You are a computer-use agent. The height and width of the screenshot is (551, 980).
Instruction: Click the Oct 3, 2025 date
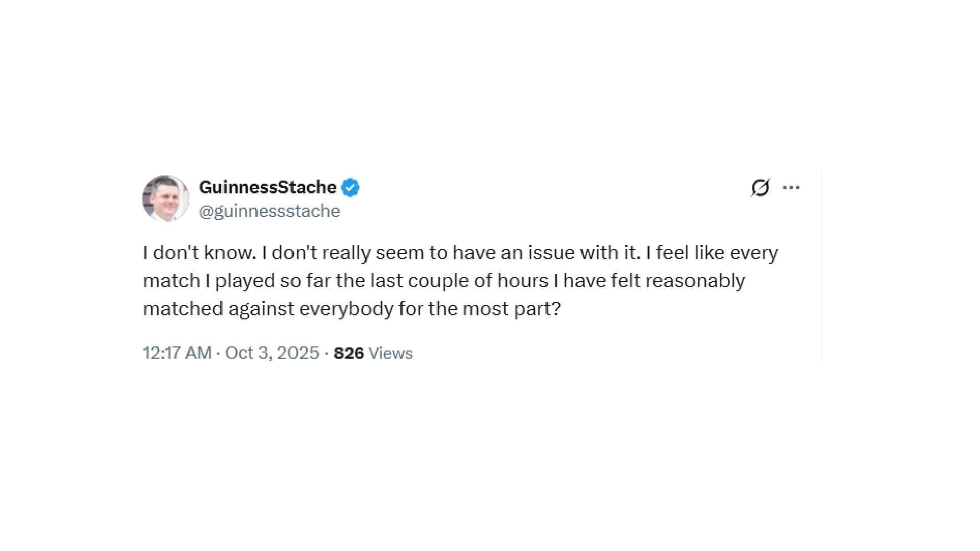pos(272,353)
